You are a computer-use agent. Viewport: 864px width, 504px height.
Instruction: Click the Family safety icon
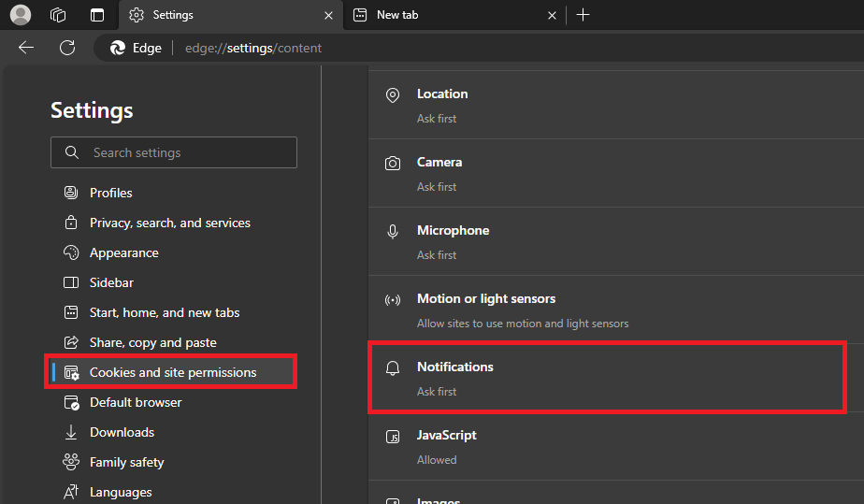[71, 462]
